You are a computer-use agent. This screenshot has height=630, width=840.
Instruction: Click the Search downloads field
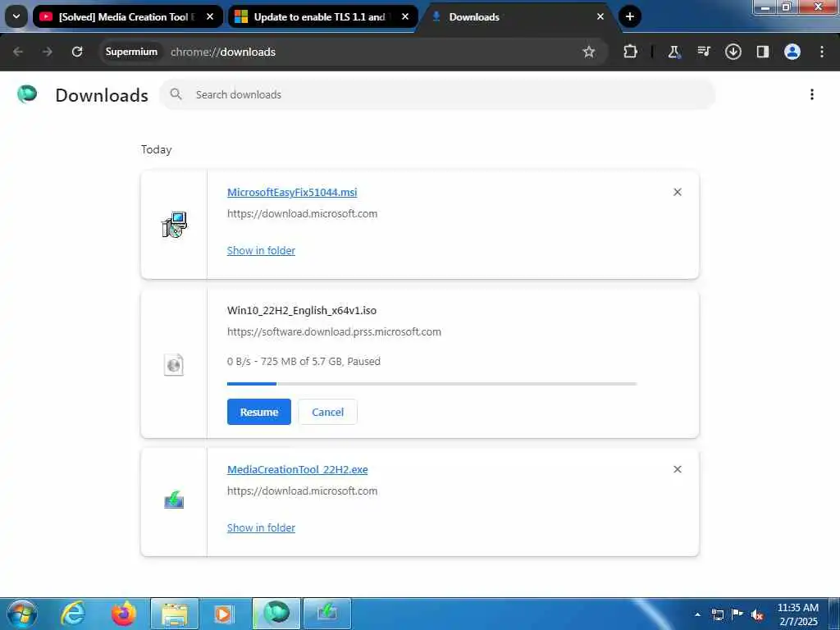436,94
